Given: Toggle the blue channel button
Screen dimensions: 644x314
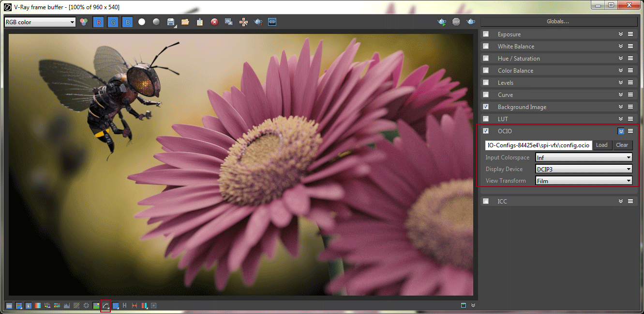Looking at the screenshot, I should [127, 22].
